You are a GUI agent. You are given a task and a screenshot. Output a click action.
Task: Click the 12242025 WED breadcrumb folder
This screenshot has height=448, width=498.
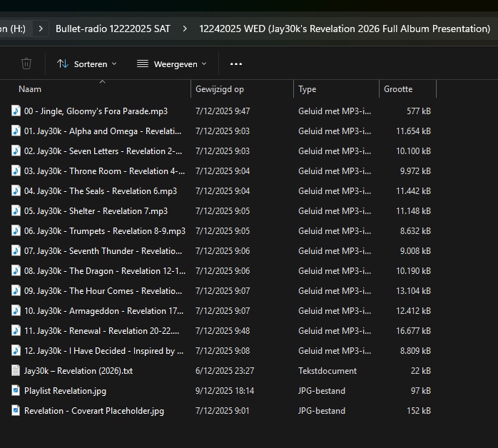345,29
